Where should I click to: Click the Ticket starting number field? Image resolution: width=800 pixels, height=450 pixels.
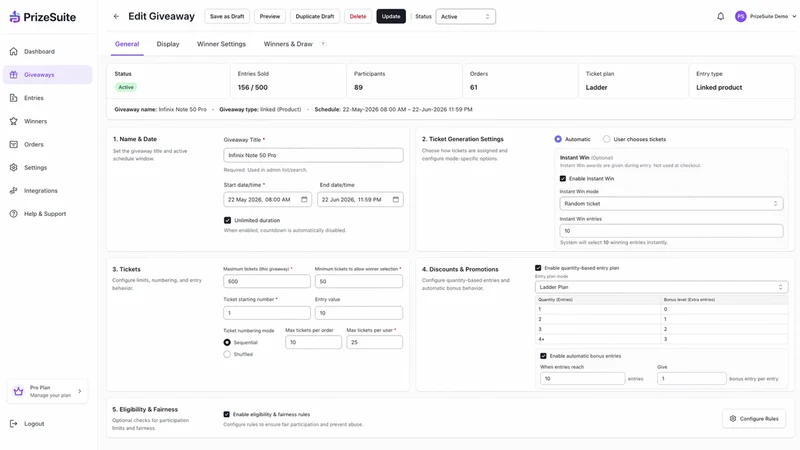[267, 313]
